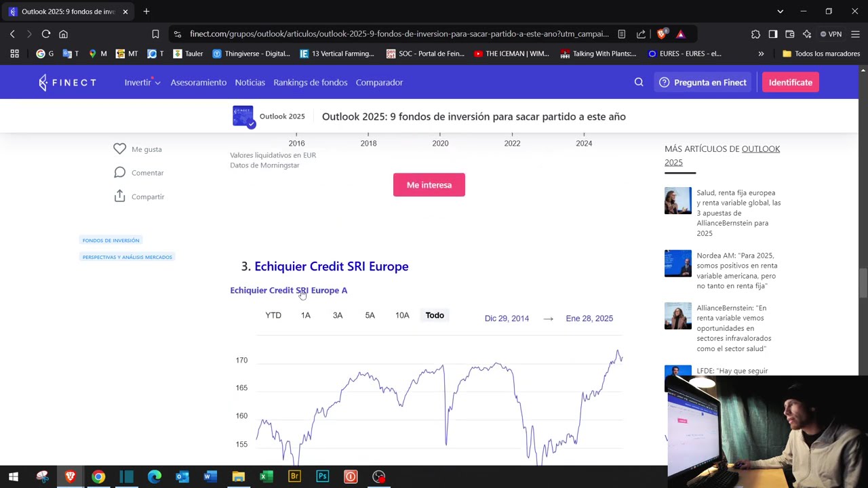This screenshot has width=868, height=488.
Task: Reload the page
Action: (x=46, y=34)
